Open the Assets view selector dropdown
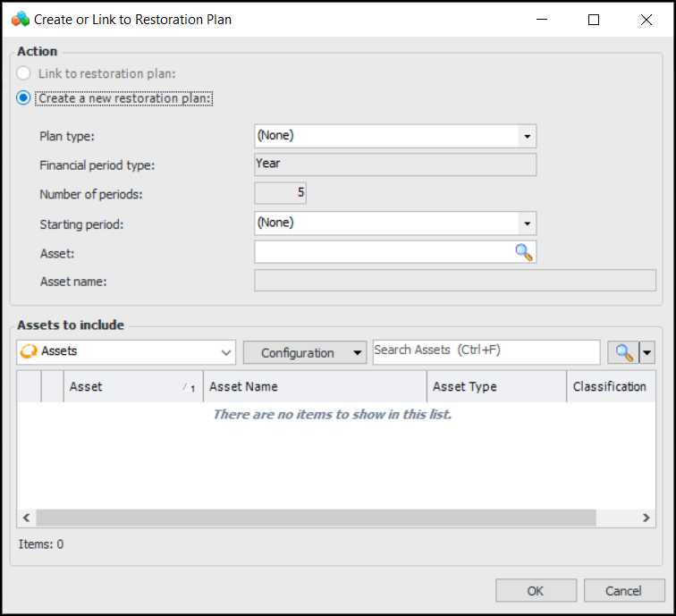Image resolution: width=676 pixels, height=616 pixels. (225, 352)
